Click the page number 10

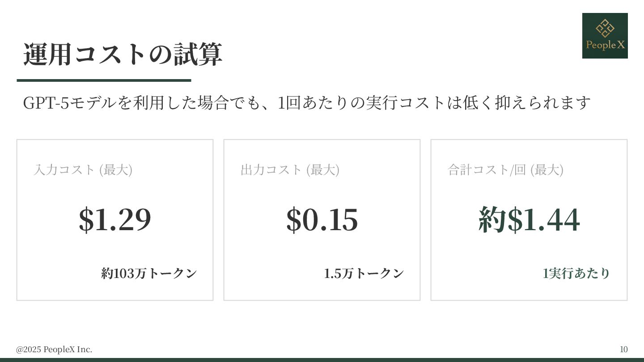[623, 349]
